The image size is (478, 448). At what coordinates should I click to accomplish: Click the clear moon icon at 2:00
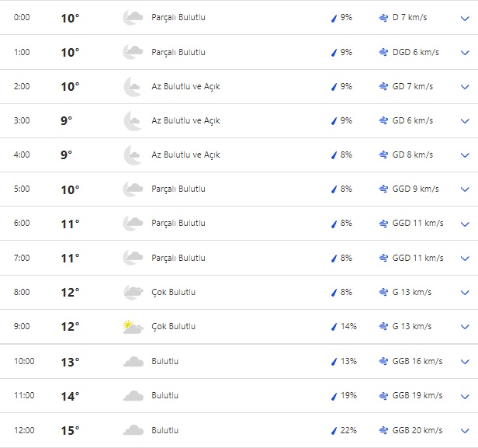[133, 86]
